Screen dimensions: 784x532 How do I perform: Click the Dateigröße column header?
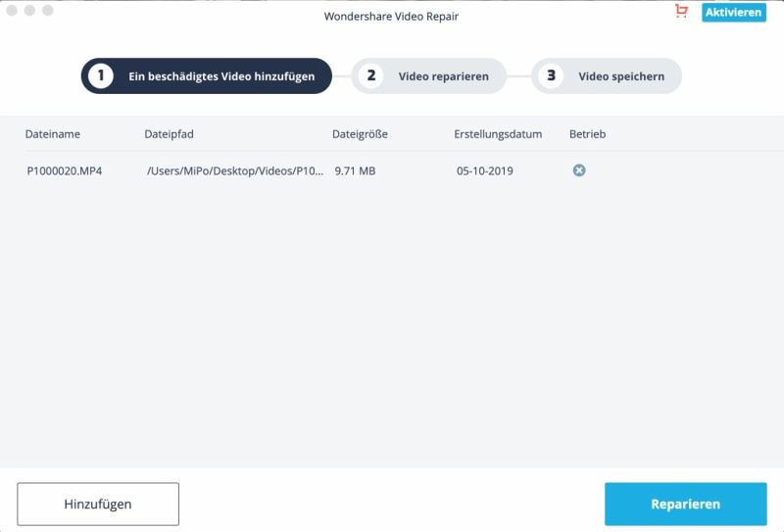(360, 134)
